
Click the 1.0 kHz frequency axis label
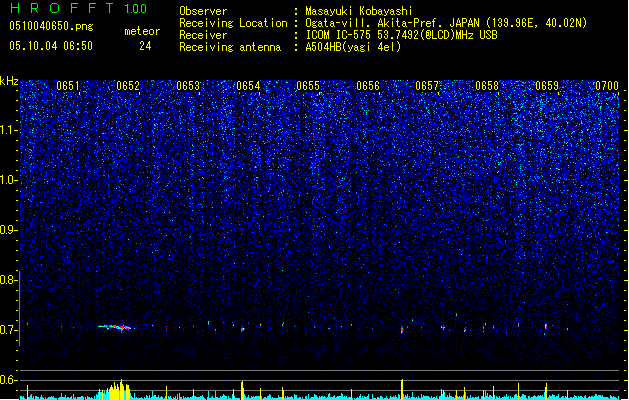(8, 180)
